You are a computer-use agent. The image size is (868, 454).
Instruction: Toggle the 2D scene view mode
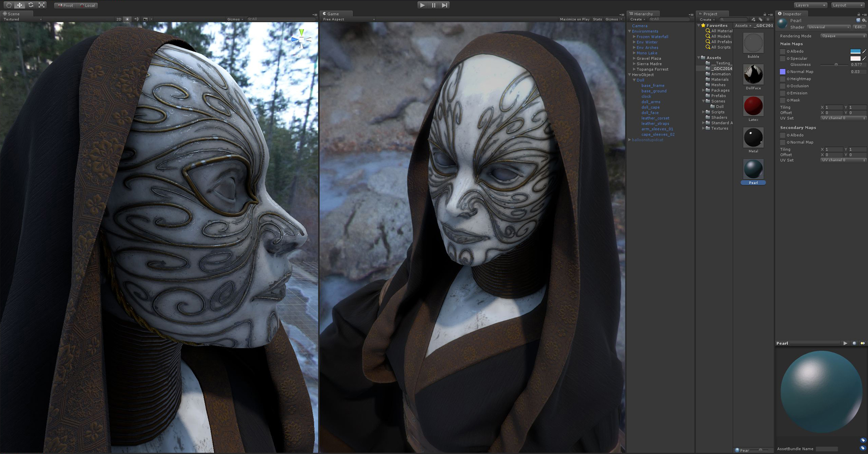[x=119, y=20]
